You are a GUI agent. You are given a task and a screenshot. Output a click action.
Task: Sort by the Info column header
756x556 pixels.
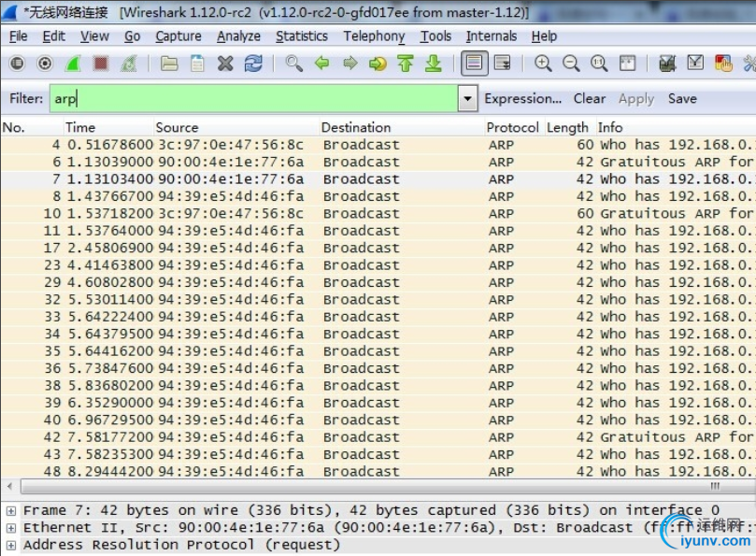[x=676, y=127]
